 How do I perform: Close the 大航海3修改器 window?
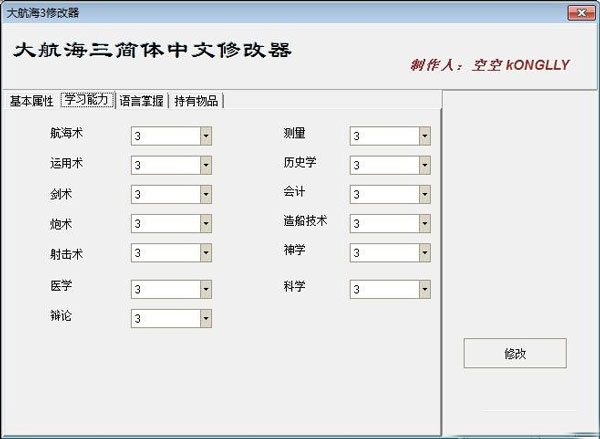pos(578,12)
